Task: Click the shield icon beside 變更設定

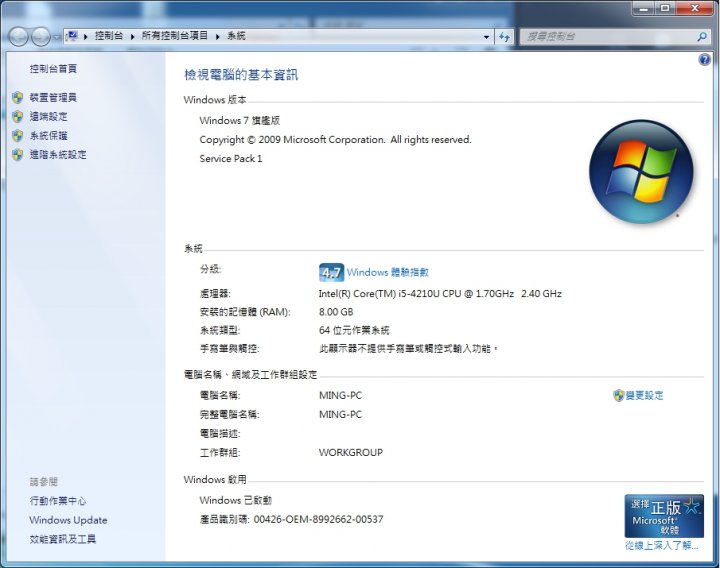Action: [619, 395]
